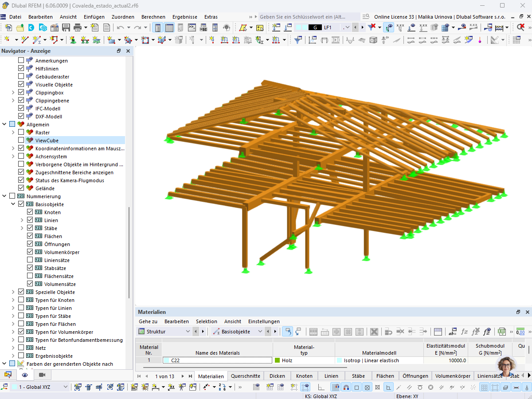Switch to the Knoten tab
The height and width of the screenshot is (399, 532).
click(304, 376)
